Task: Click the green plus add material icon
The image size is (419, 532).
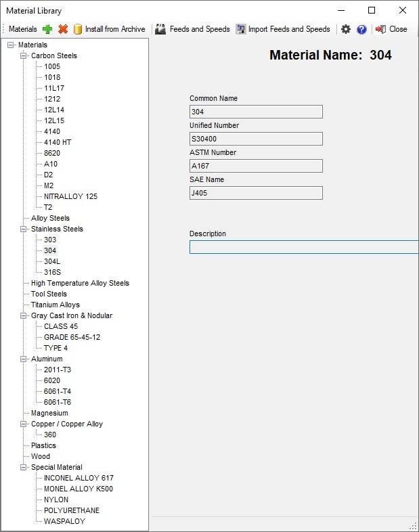Action: pos(47,29)
